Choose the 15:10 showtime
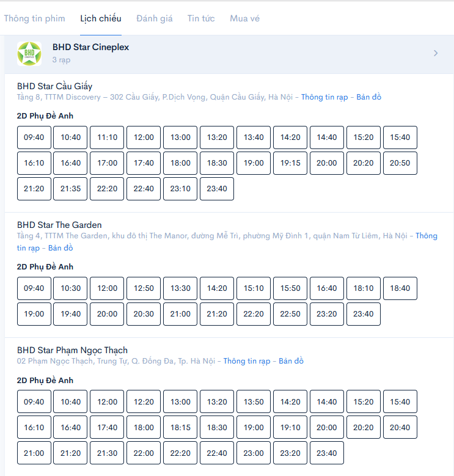The width and height of the screenshot is (454, 476). pos(254,288)
